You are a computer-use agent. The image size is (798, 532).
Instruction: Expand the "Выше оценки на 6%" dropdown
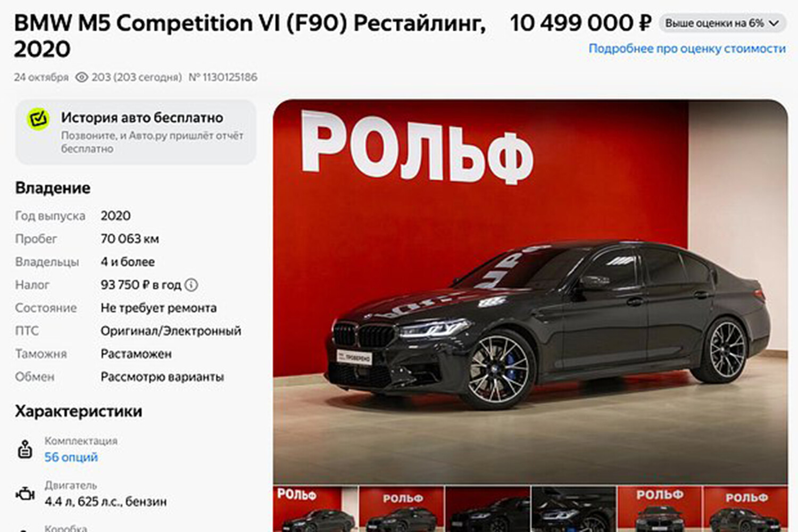tap(722, 23)
